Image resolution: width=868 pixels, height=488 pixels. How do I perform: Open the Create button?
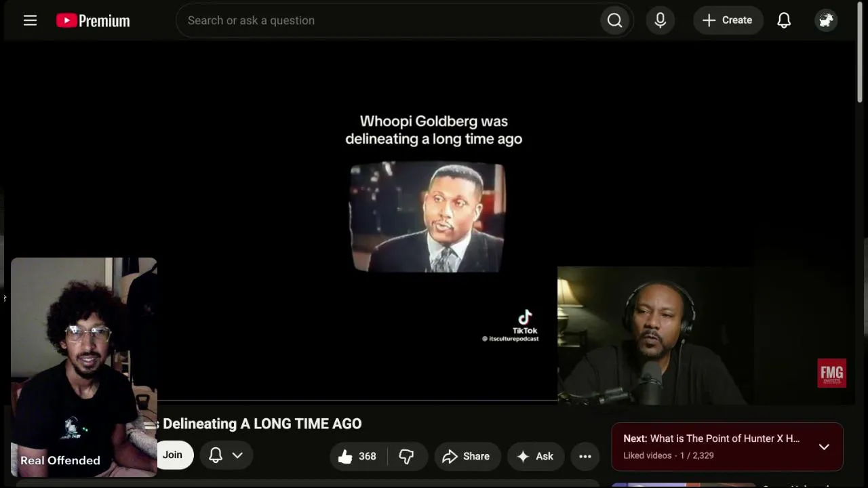728,20
